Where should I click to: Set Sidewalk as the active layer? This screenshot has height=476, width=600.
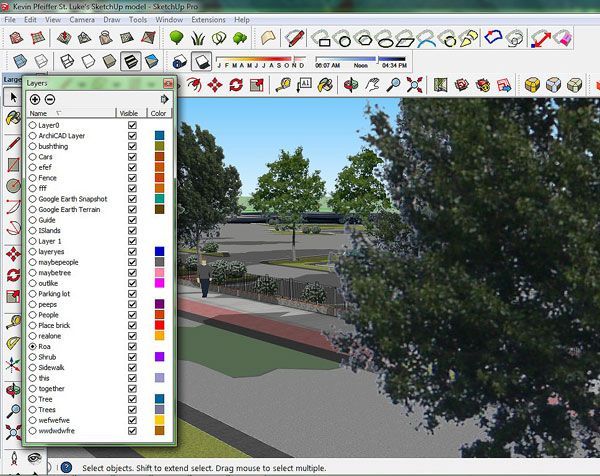coord(32,367)
